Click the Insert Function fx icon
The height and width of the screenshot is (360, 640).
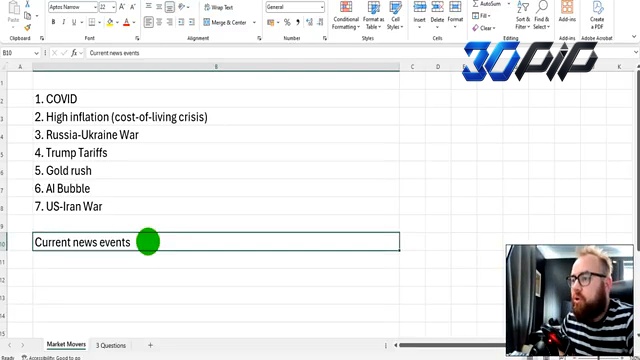[x=74, y=53]
